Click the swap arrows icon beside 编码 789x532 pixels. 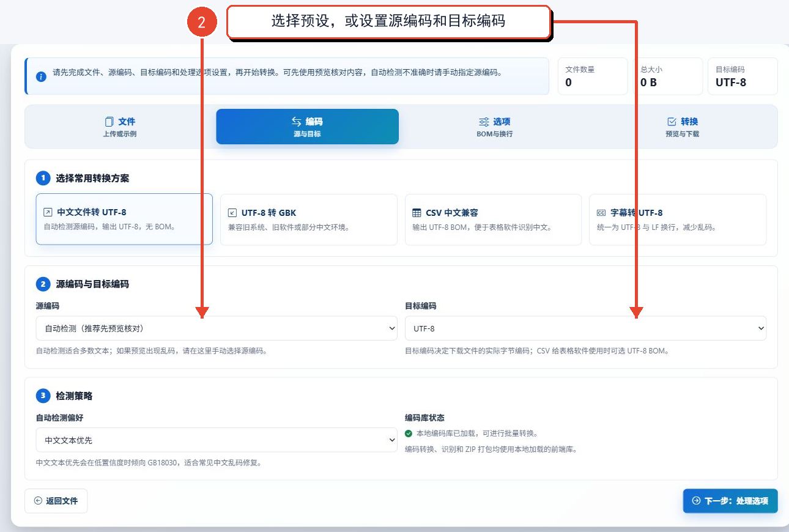point(297,122)
